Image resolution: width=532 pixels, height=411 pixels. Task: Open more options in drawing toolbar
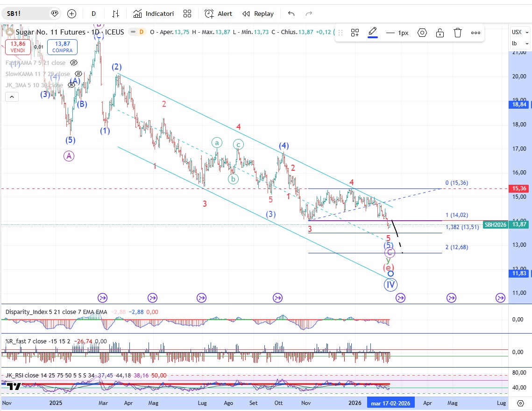tap(475, 33)
